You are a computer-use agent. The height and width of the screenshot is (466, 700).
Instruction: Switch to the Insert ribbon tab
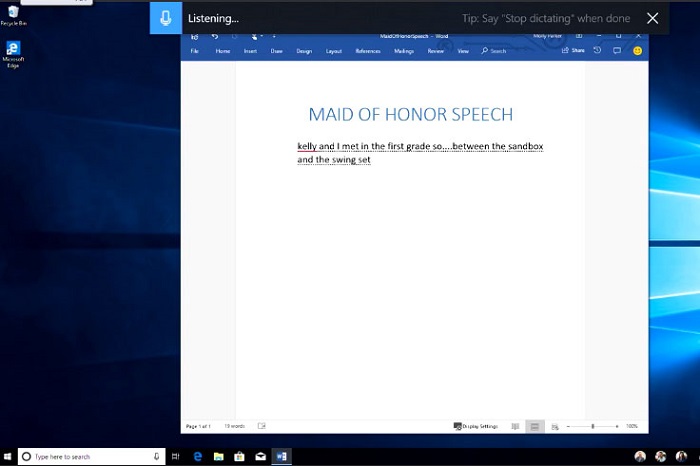pyautogui.click(x=250, y=50)
